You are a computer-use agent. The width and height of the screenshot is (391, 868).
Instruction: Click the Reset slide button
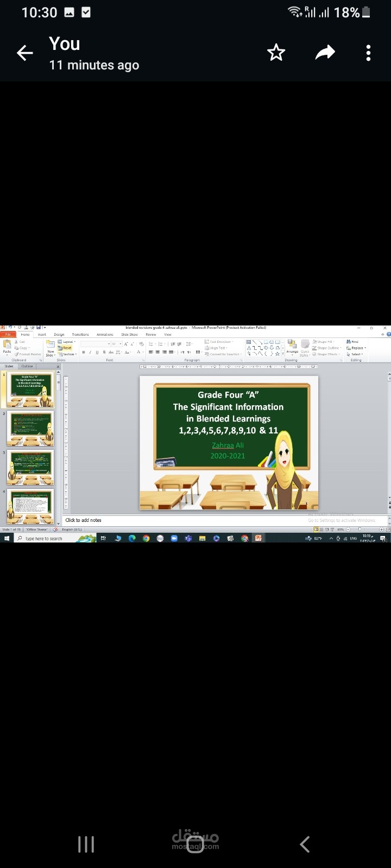tap(65, 348)
